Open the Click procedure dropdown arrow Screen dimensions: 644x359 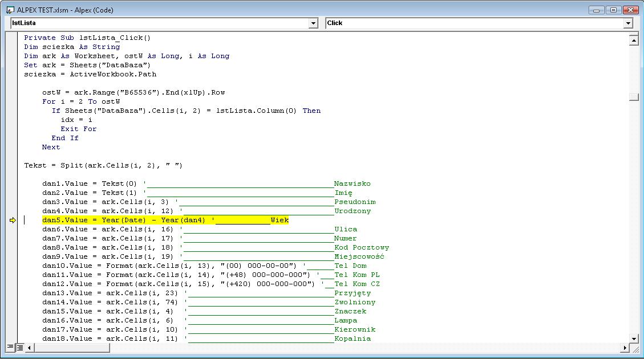point(628,23)
